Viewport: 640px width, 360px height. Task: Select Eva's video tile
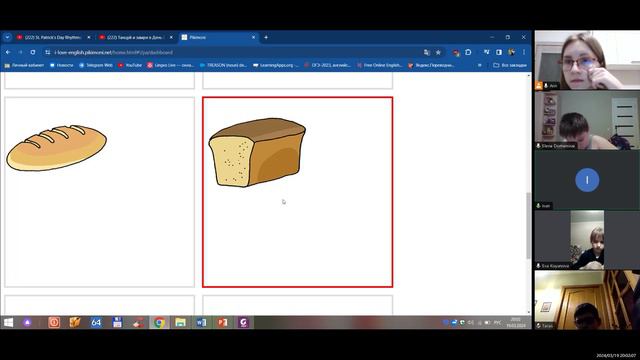pos(587,240)
